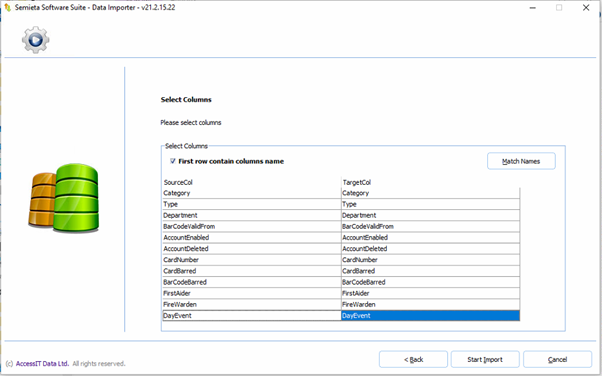Click highlighted TargetCol cell DayEvent

[430, 316]
